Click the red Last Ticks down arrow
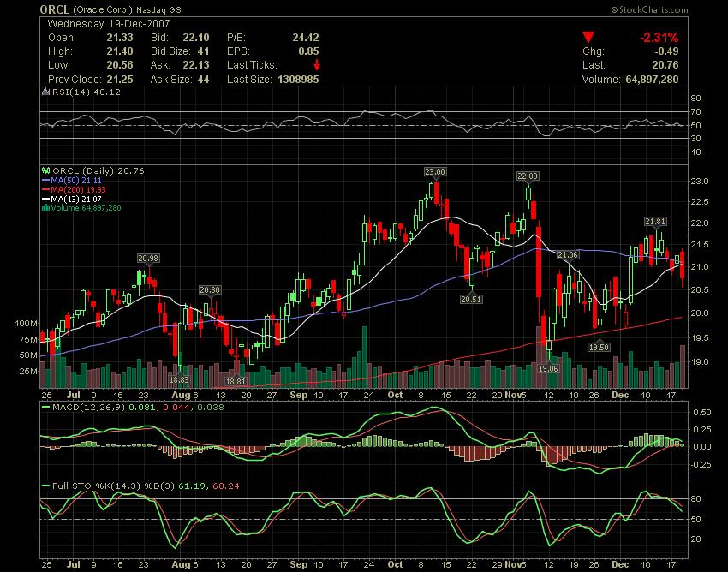The image size is (728, 572). 317,64
